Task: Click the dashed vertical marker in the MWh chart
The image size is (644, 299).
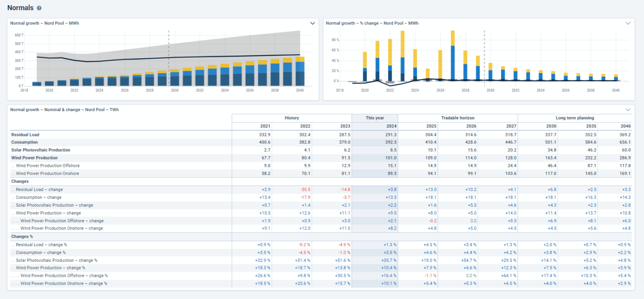Action: pyautogui.click(x=169, y=58)
